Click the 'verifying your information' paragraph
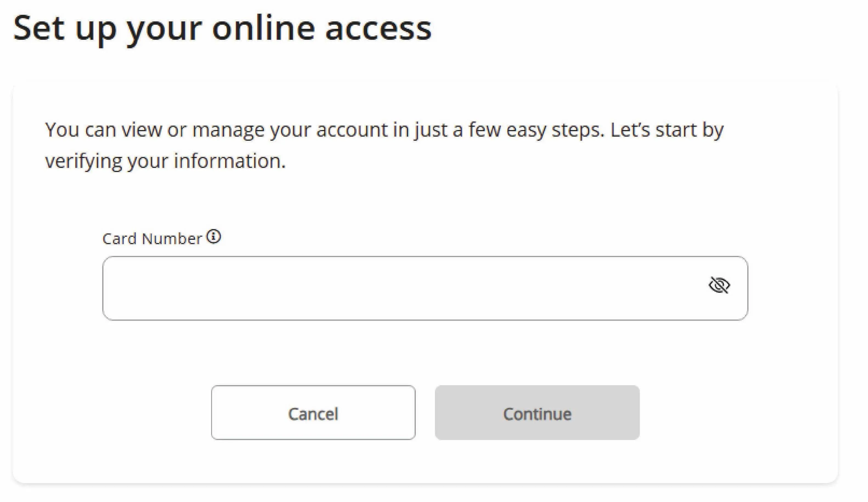The width and height of the screenshot is (868, 502). pos(165,161)
